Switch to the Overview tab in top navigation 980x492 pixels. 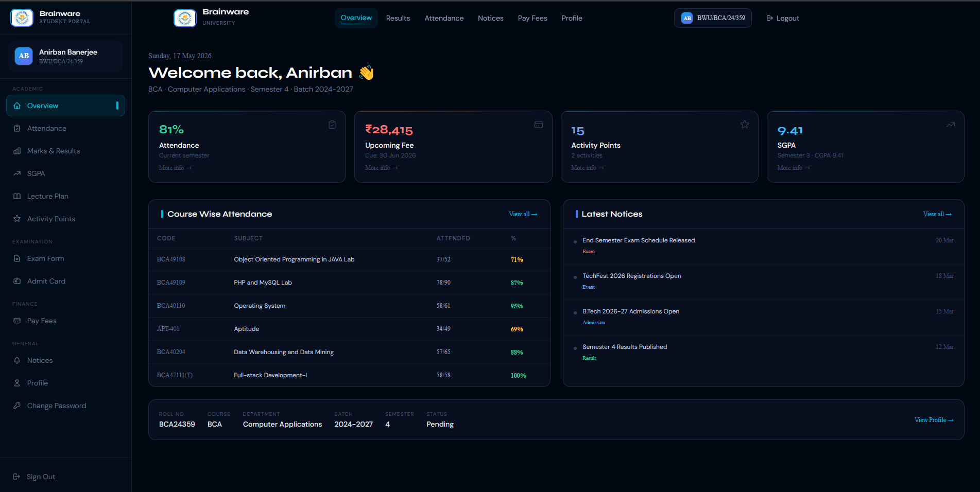[x=356, y=18]
